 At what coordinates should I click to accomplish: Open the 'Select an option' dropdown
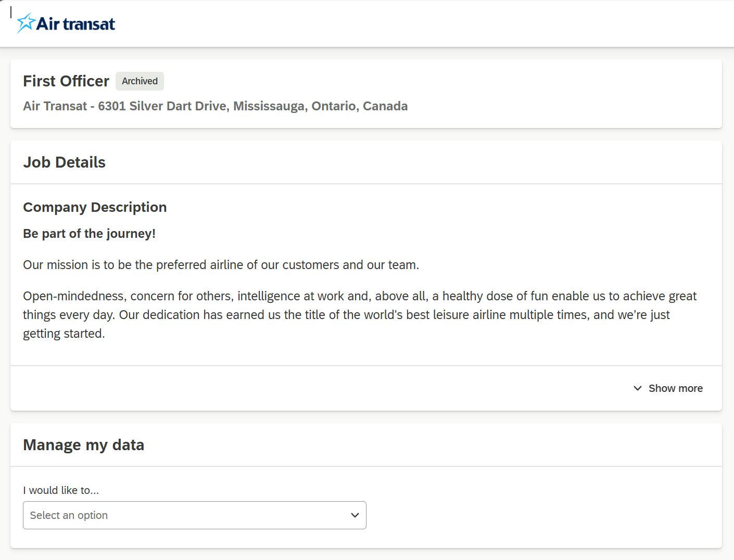[195, 515]
